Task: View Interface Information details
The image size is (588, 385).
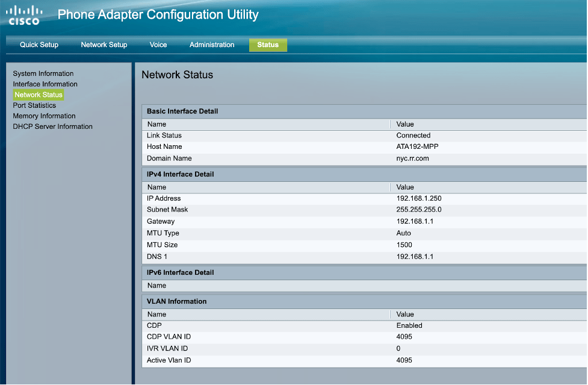Action: tap(46, 84)
